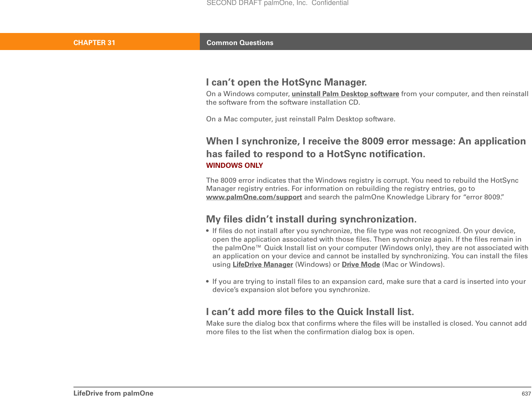Select heading 'My files didn't install during synchronization.'
The height and width of the screenshot is (397, 532).
311,219
